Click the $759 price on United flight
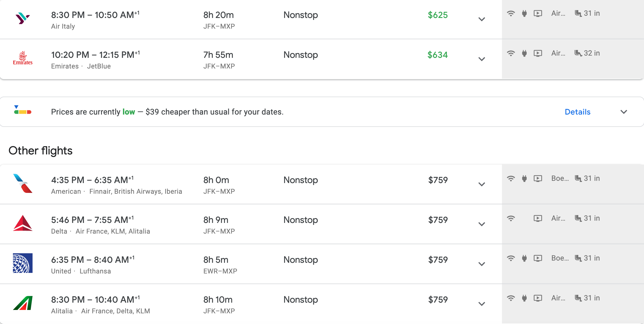The height and width of the screenshot is (324, 644). [x=438, y=260]
